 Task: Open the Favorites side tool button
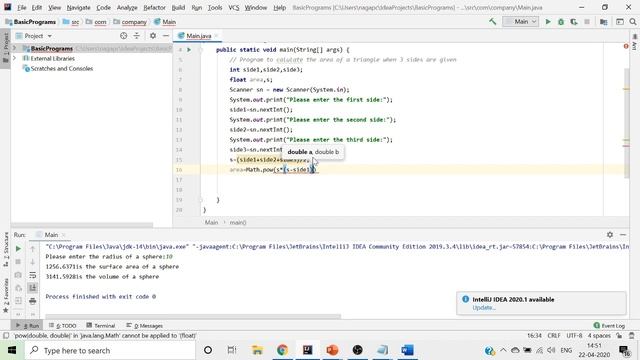pyautogui.click(x=6, y=295)
